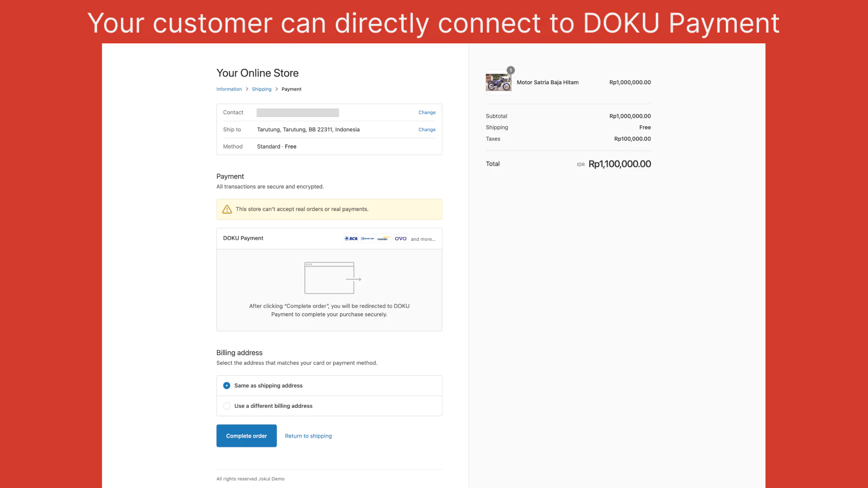Select Same as shipping address option
This screenshot has height=488, width=868.
coord(227,386)
